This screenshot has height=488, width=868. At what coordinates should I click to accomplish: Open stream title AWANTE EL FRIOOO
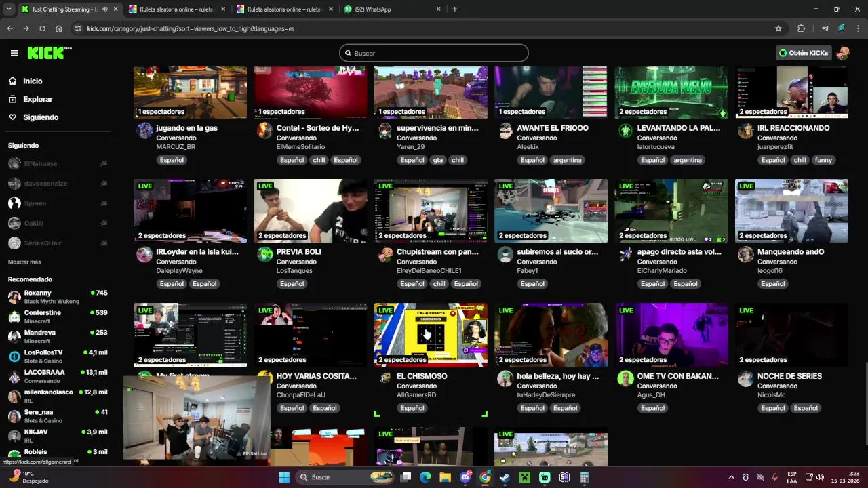(553, 128)
